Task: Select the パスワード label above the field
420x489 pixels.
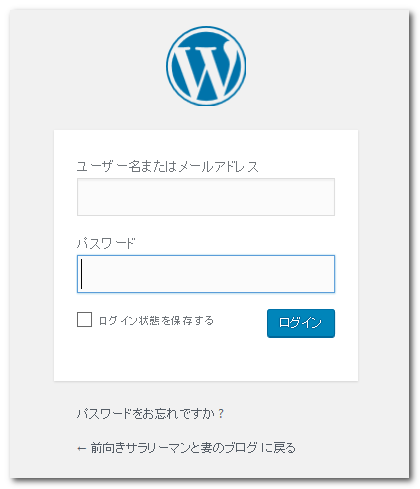Action: coord(106,243)
